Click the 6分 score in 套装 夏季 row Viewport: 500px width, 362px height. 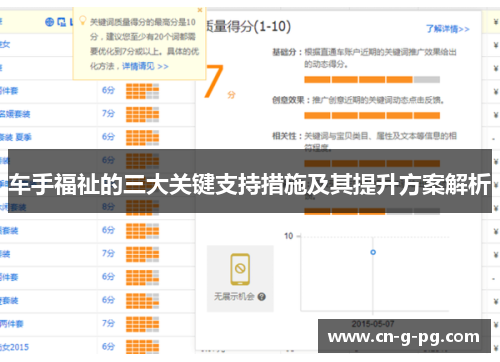coord(108,137)
